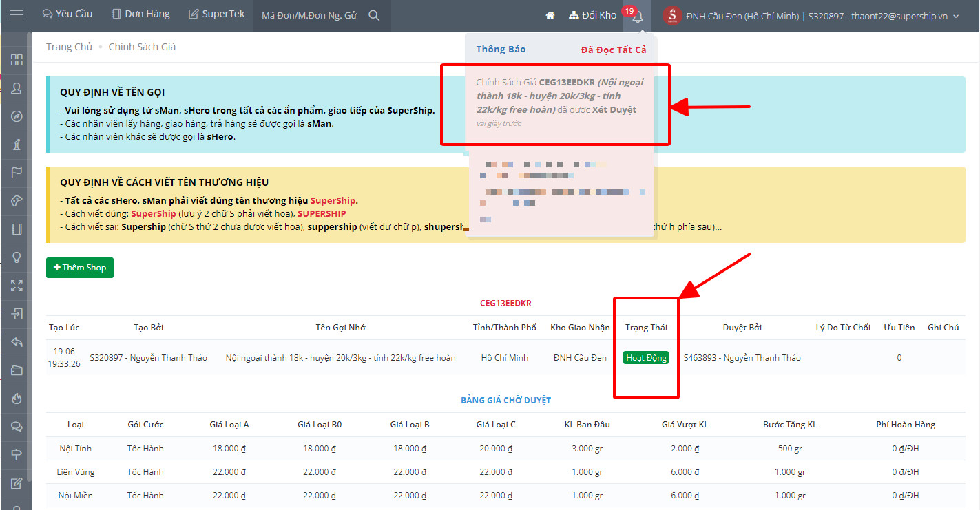The height and width of the screenshot is (510, 980).
Task: Click the Hồ Chí Minh province cell
Action: point(505,358)
